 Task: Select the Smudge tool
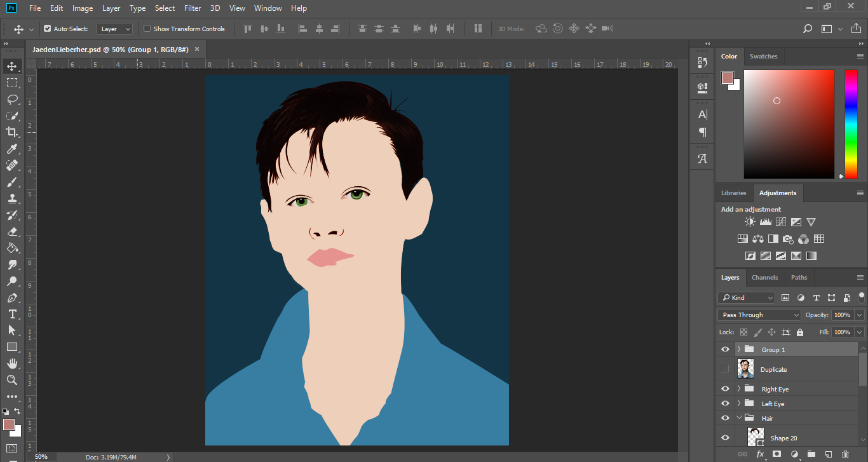coord(11,264)
